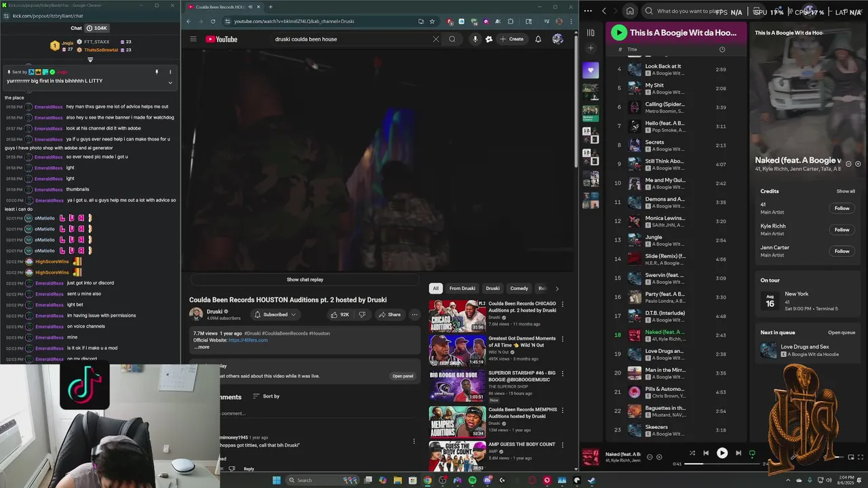Viewport: 868px width, 488px height.
Task: Open queue link in Spotify
Action: pos(842,333)
